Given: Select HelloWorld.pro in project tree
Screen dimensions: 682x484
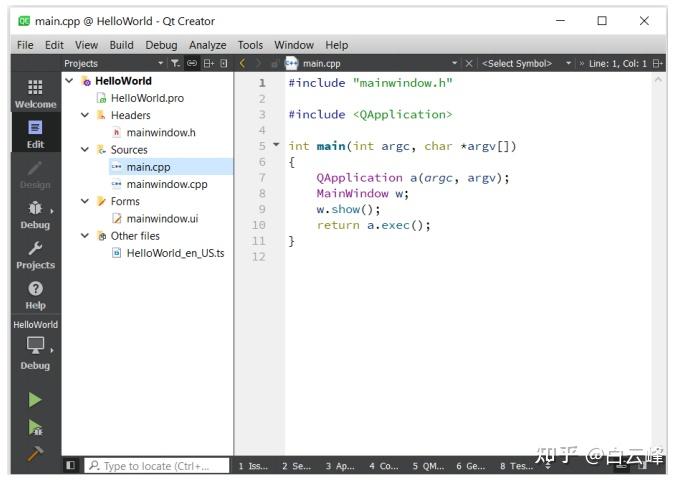Looking at the screenshot, I should 147,98.
